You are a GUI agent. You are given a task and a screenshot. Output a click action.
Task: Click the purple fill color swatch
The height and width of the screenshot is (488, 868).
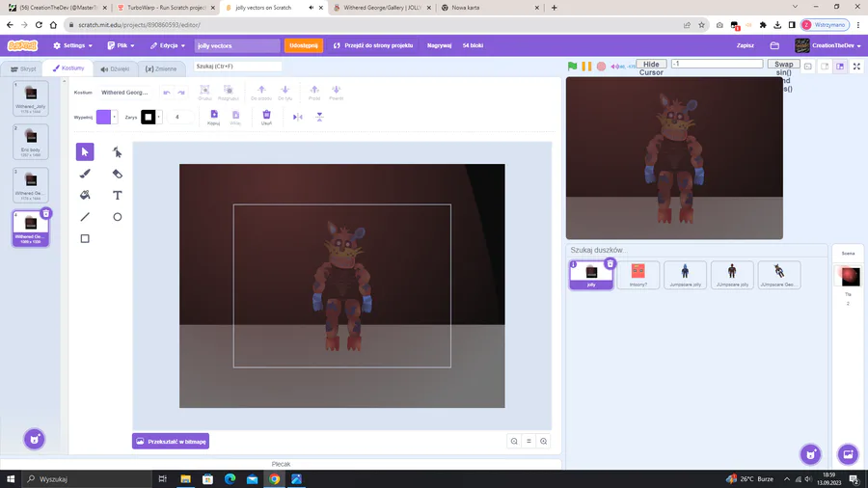pyautogui.click(x=103, y=117)
